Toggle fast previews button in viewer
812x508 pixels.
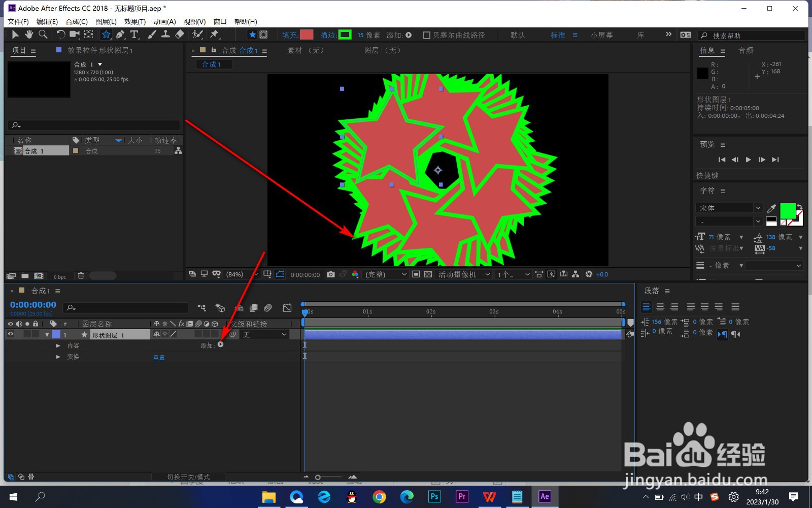click(551, 274)
